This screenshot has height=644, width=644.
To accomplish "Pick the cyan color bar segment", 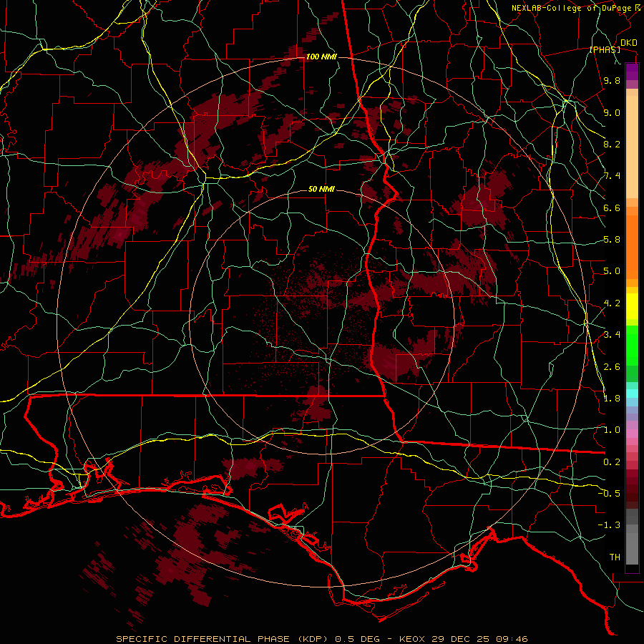I will tap(632, 393).
